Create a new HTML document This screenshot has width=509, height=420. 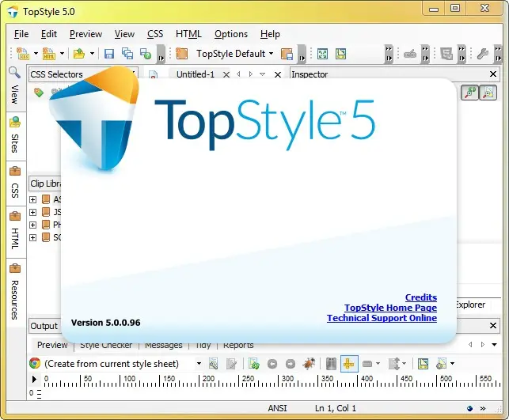pyautogui.click(x=49, y=54)
